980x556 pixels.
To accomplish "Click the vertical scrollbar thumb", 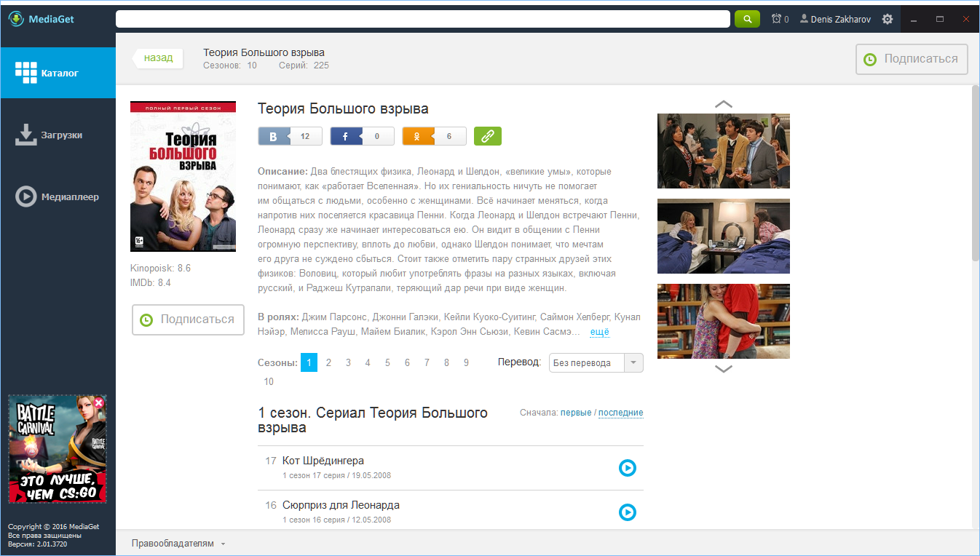I will [x=976, y=173].
